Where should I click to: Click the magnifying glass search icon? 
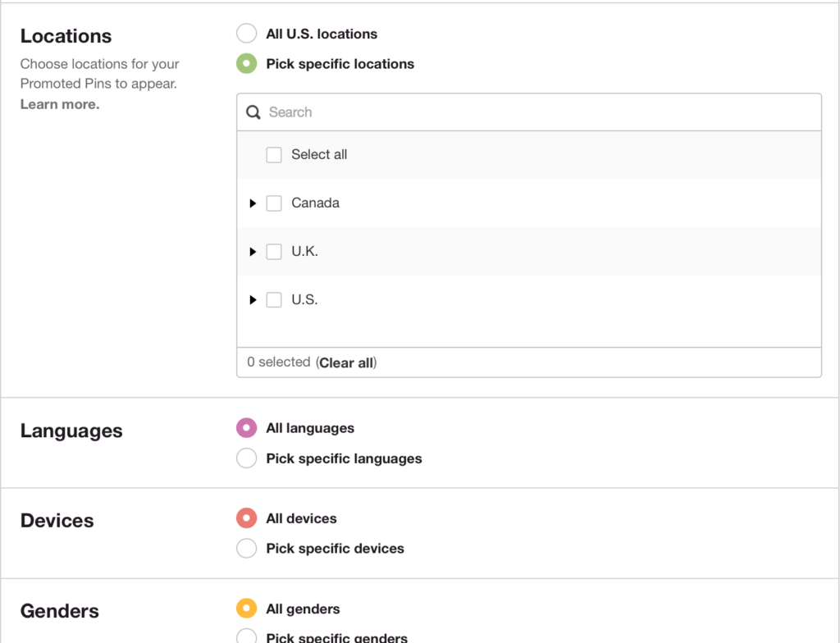(x=253, y=112)
